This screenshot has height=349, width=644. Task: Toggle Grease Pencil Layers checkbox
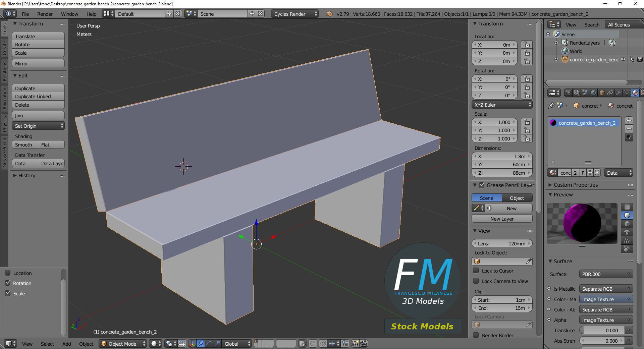[x=482, y=185]
